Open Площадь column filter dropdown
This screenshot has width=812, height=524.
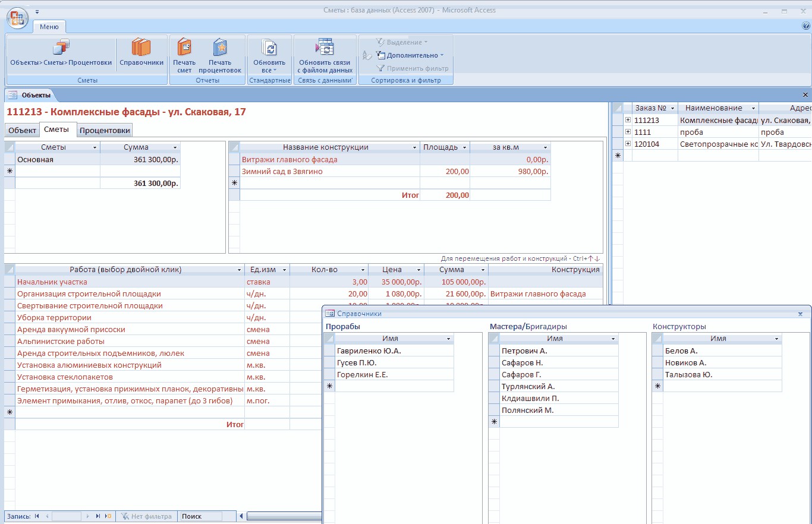click(x=464, y=147)
